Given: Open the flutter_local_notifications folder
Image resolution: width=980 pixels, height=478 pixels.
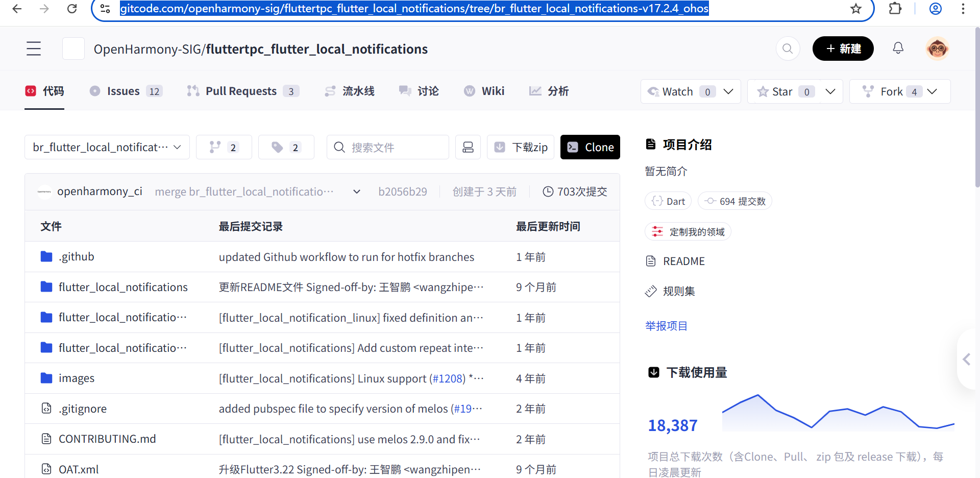Looking at the screenshot, I should (123, 287).
